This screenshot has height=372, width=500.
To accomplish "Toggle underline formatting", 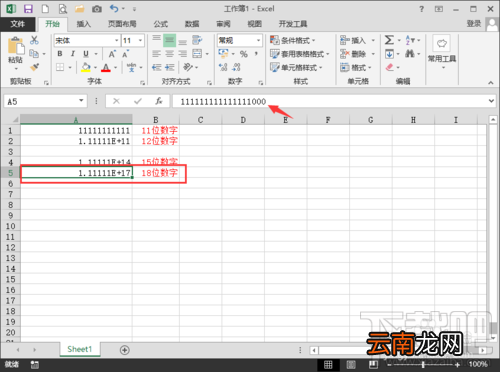I will point(86,54).
